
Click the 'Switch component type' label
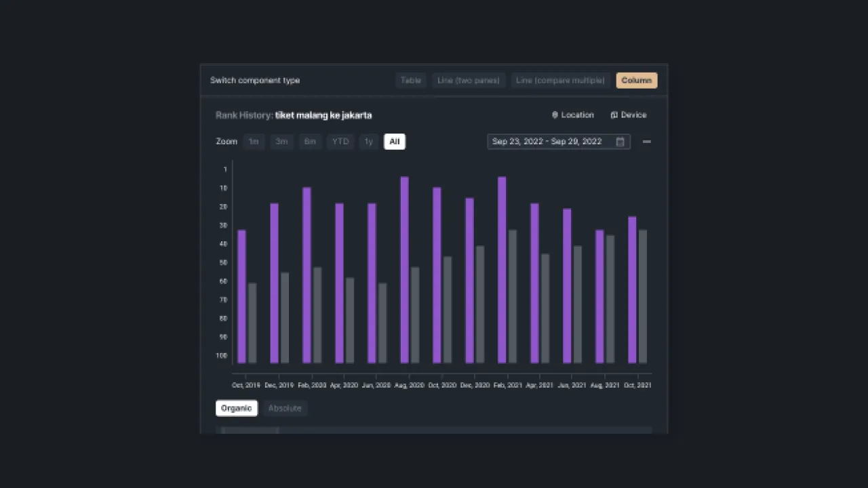(255, 80)
